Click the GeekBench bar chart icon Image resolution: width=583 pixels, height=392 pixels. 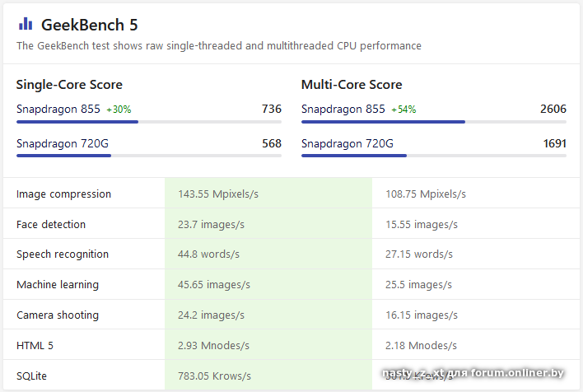(26, 24)
